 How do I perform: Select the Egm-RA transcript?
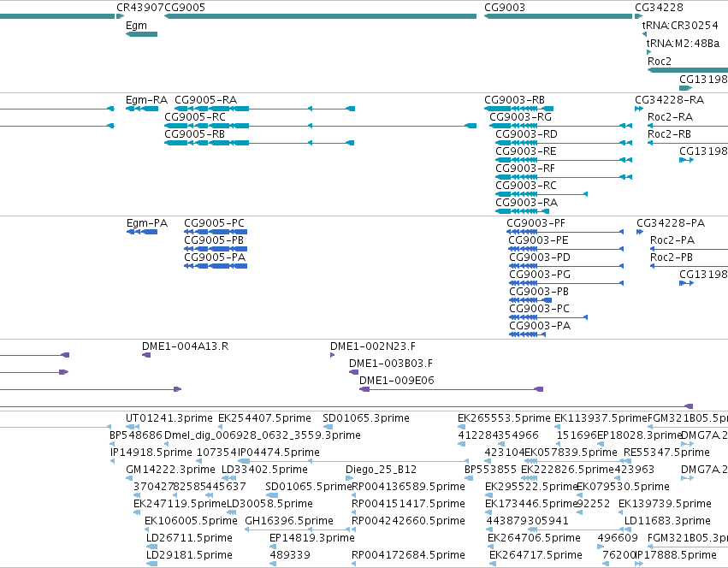(142, 109)
